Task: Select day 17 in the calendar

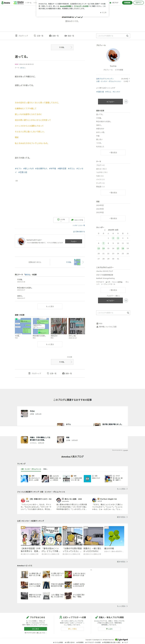Action: point(118,248)
